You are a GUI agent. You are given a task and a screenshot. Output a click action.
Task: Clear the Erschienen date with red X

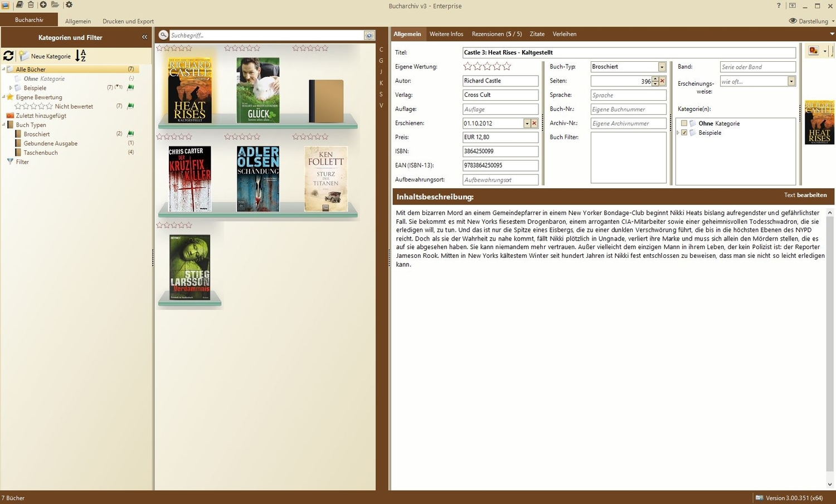pyautogui.click(x=534, y=123)
